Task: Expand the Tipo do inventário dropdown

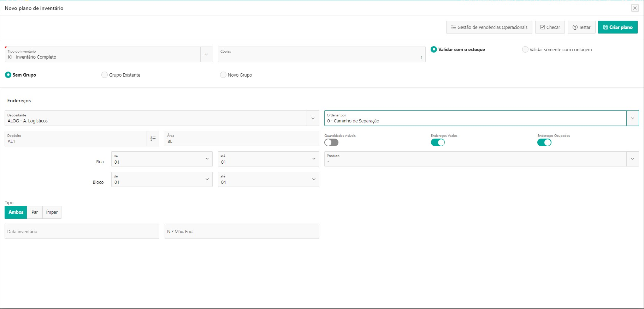Action: pos(206,54)
